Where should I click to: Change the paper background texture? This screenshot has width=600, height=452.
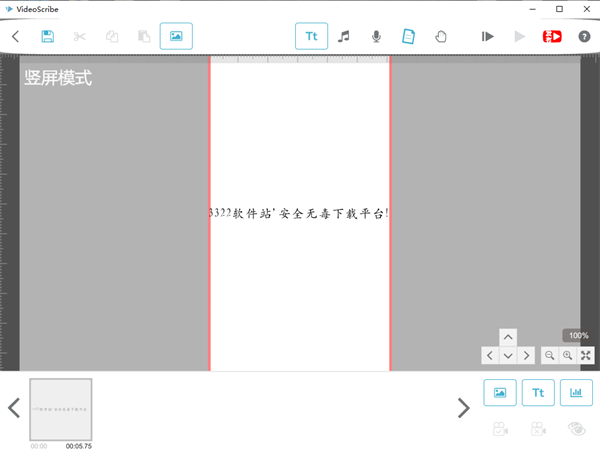(x=408, y=36)
